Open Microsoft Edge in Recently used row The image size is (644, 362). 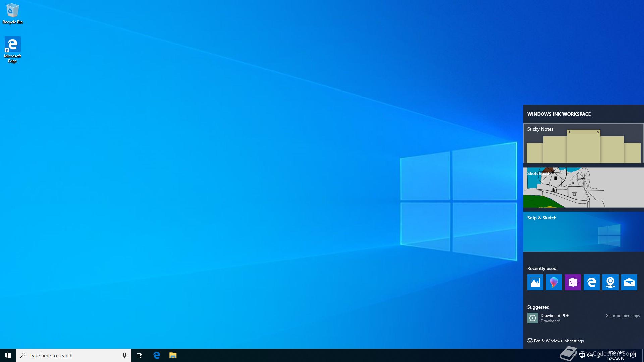point(591,282)
